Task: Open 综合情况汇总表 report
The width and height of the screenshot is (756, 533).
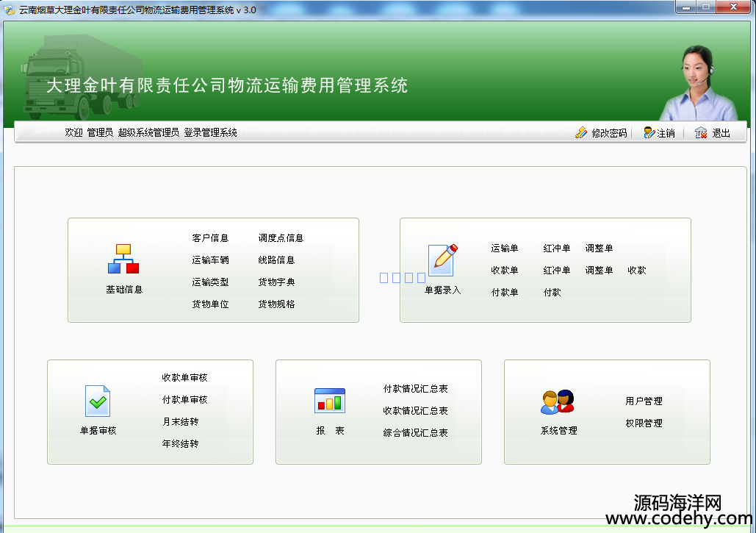Action: [415, 433]
